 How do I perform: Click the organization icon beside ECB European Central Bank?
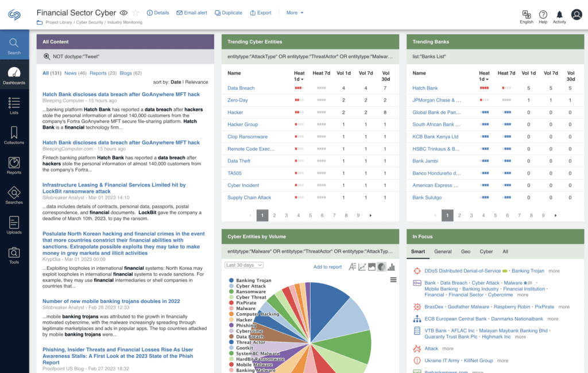coord(417,319)
